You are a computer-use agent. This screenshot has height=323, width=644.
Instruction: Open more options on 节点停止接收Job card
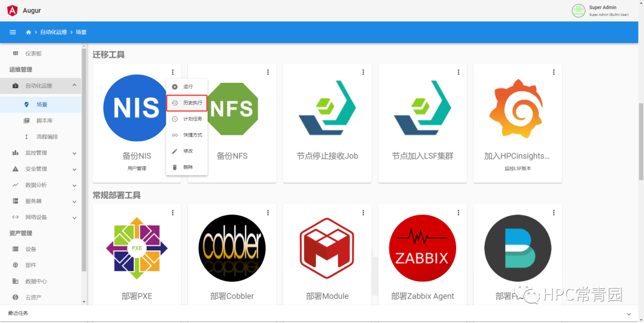363,72
